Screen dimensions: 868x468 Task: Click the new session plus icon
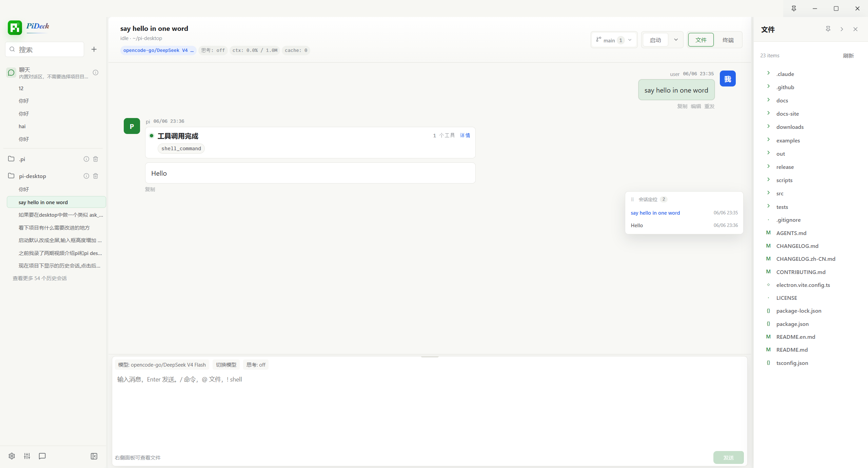tap(94, 50)
